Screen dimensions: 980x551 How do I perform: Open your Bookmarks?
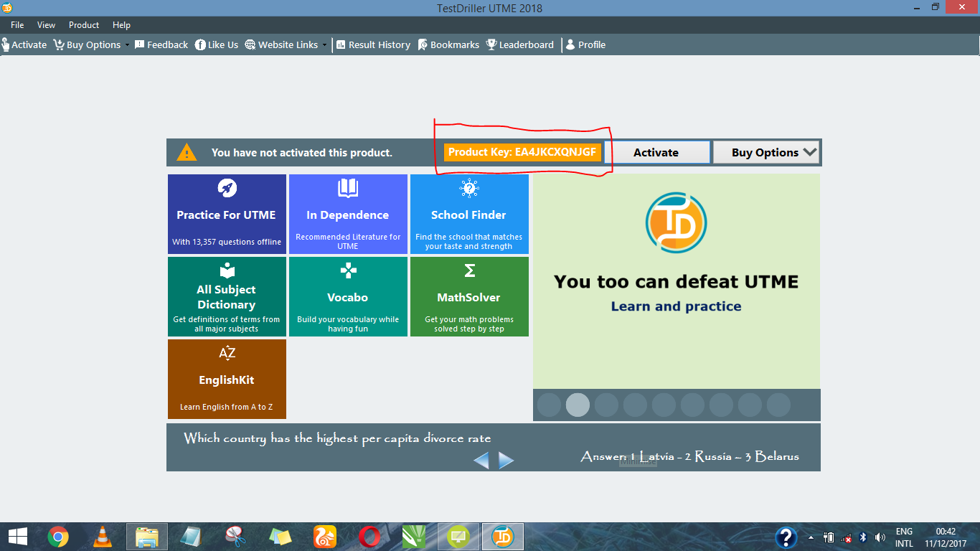tap(448, 44)
